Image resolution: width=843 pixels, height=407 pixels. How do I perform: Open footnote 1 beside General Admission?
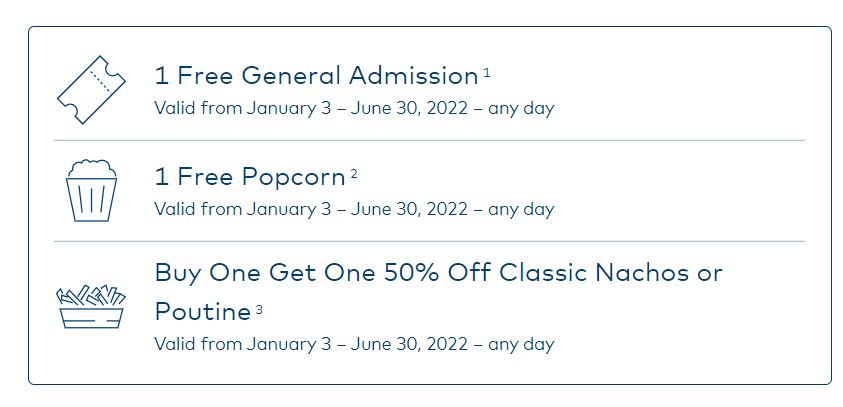click(x=487, y=73)
